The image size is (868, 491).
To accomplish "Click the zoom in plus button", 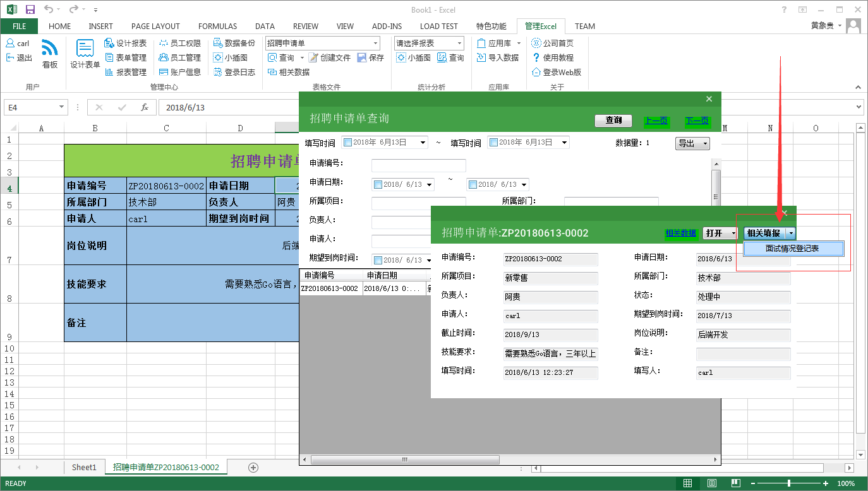I will coord(826,483).
